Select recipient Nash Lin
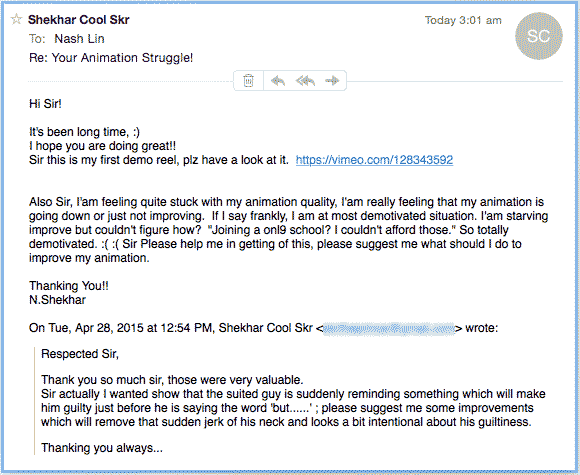The image size is (580, 475). click(x=79, y=38)
